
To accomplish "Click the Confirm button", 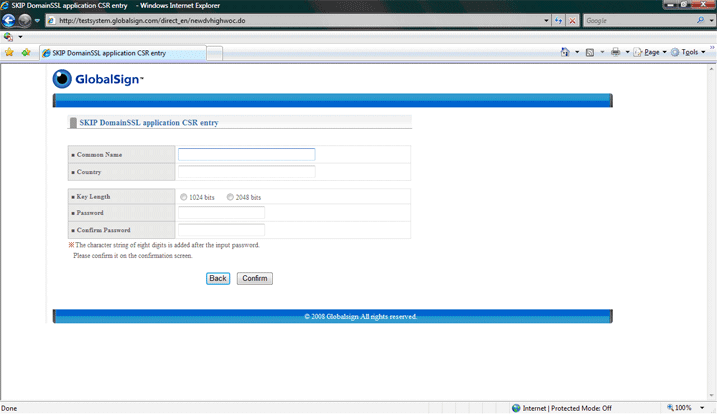I will click(255, 278).
